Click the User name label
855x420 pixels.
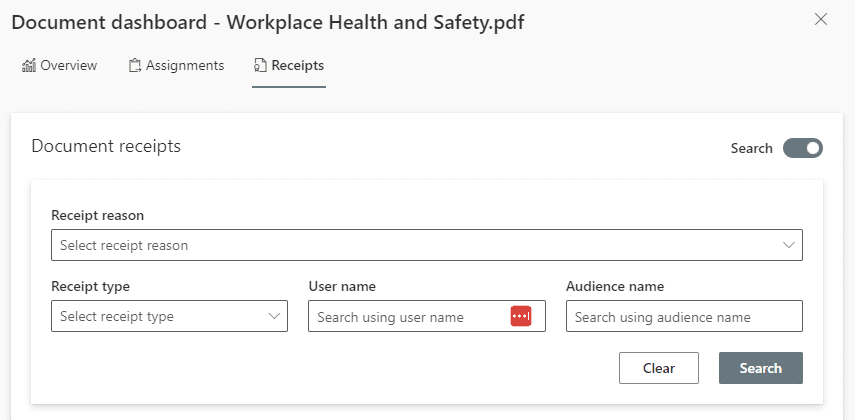pos(342,286)
